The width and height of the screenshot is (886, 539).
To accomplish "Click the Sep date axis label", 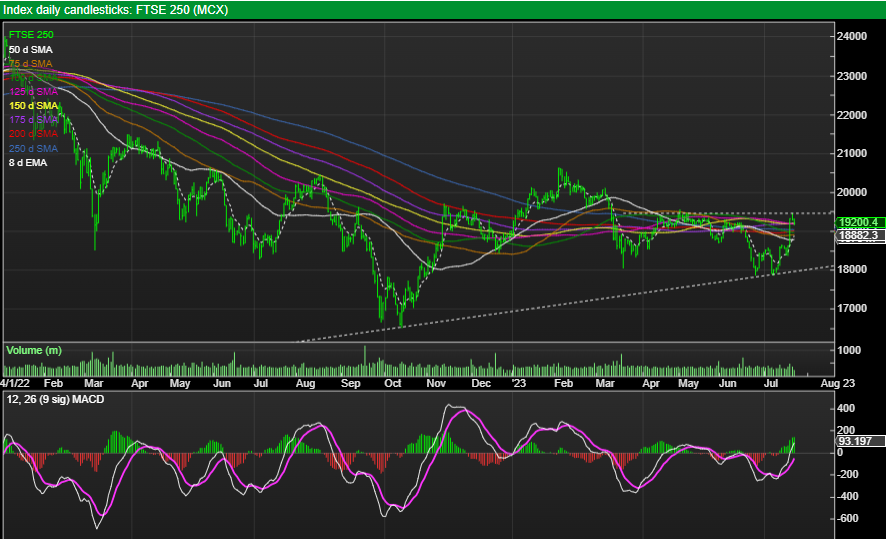I will [x=350, y=383].
